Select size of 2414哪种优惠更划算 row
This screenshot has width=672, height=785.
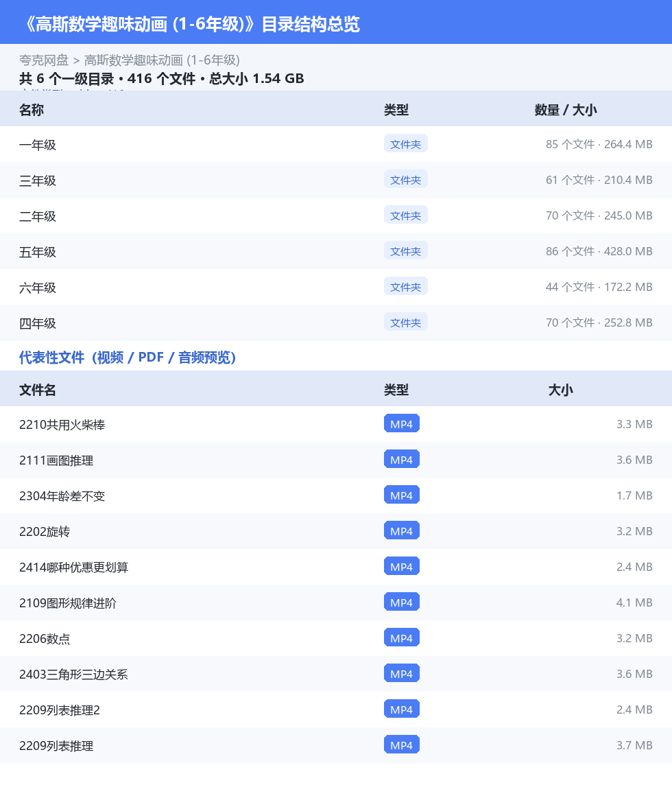634,567
